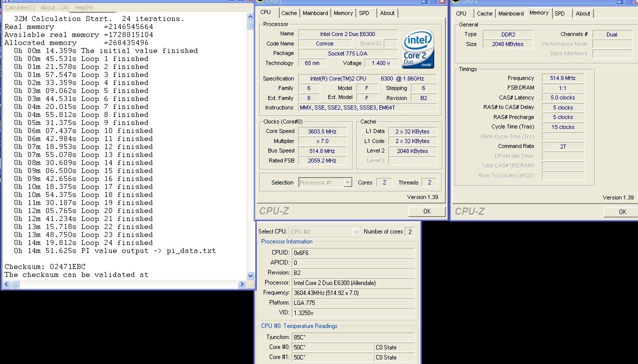
Task: Click the Multiplier value x 7.0
Action: (x=323, y=141)
